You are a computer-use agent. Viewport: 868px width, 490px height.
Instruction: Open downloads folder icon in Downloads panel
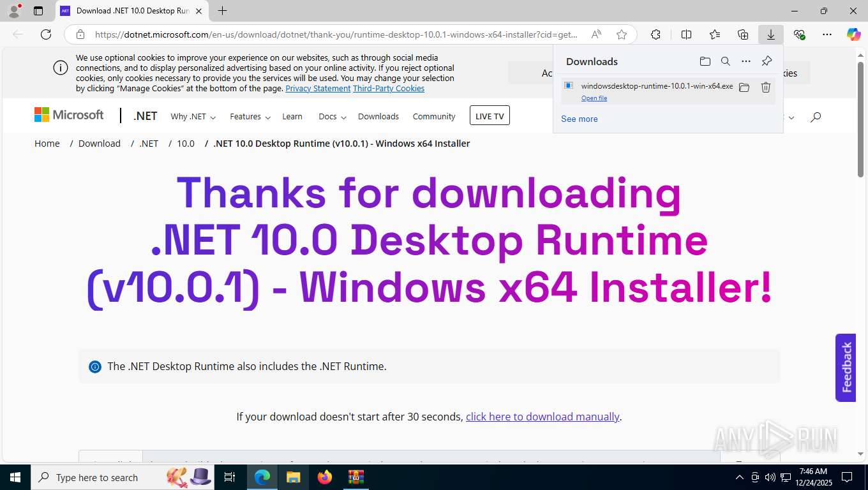705,61
